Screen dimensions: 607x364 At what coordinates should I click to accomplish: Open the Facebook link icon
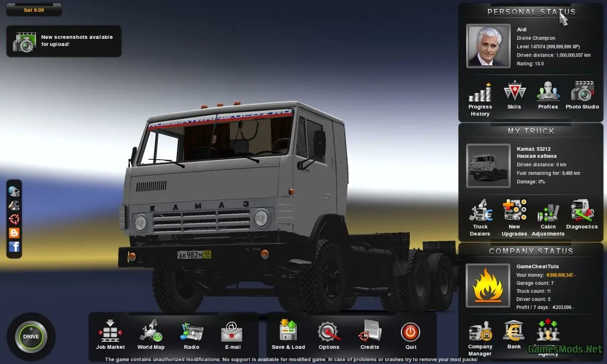14,246
